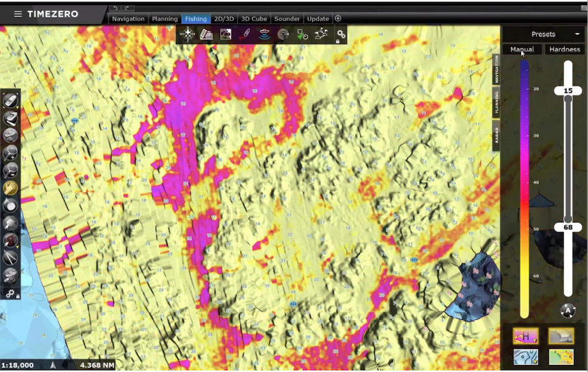Click the sonar fish-finder icon in toolbar
Viewport: 588px width, 372px height.
click(x=264, y=34)
